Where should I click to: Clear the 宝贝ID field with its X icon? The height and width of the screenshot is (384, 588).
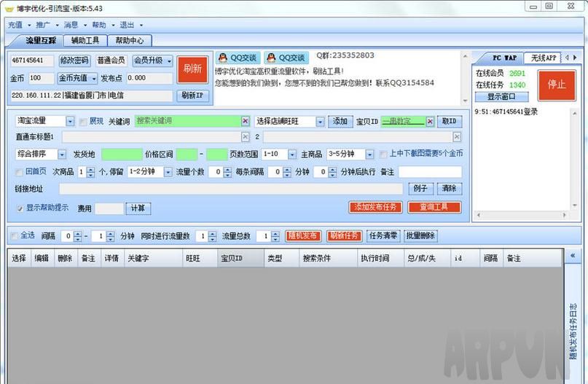click(x=430, y=122)
